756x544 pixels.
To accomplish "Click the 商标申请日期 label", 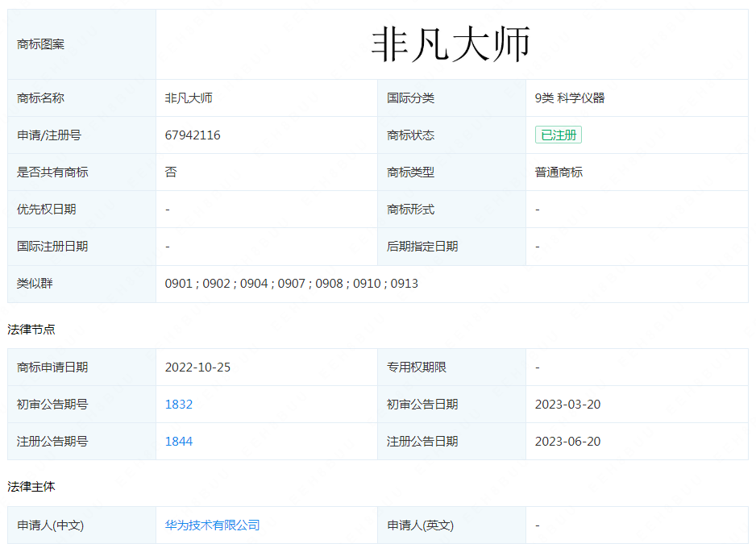I will coord(52,368).
